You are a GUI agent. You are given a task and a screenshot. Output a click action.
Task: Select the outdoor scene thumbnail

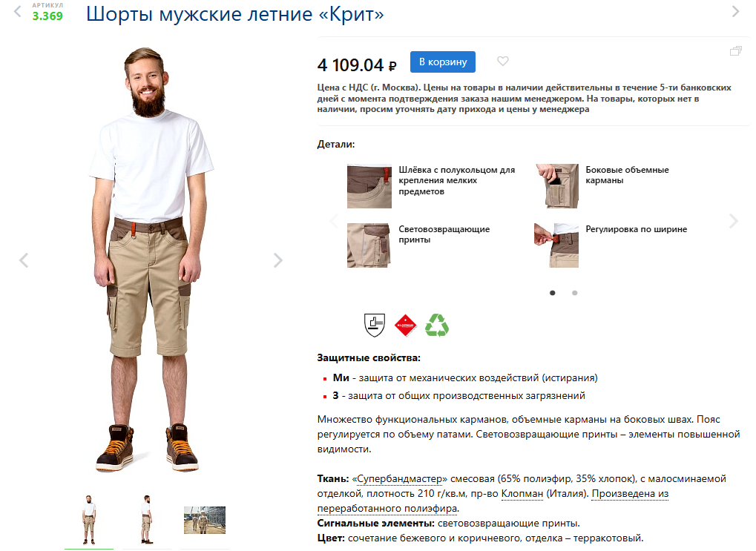[x=205, y=520]
